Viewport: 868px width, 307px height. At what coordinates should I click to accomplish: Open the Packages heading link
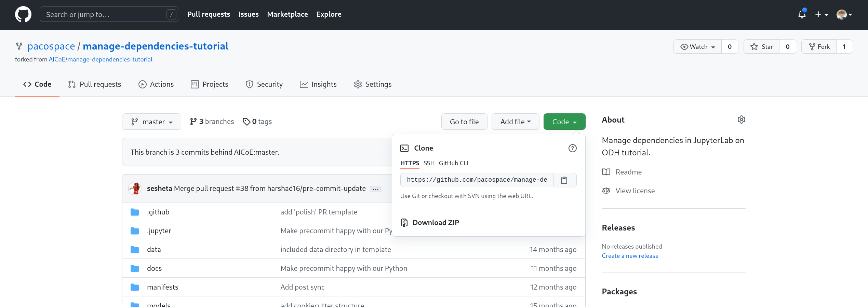pyautogui.click(x=619, y=292)
